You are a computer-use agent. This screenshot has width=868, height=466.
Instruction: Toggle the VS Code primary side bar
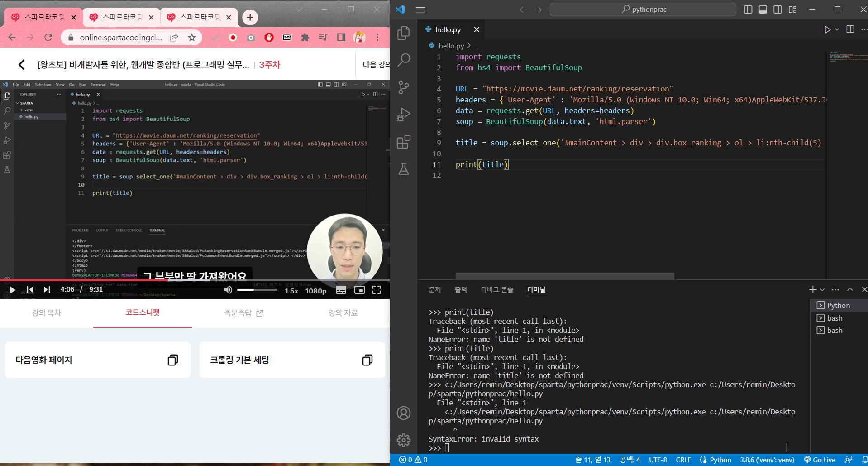tap(748, 10)
